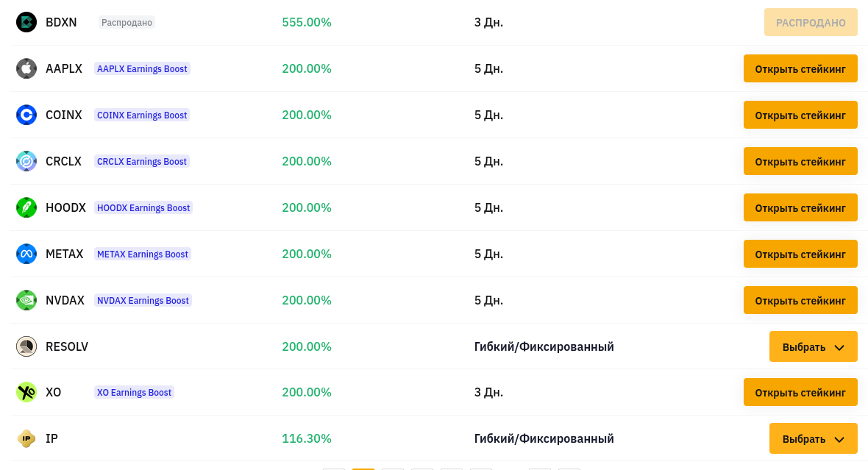Screen dimensions: 868x470
Task: Click the AAPLX Apple logo icon
Action: point(26,68)
